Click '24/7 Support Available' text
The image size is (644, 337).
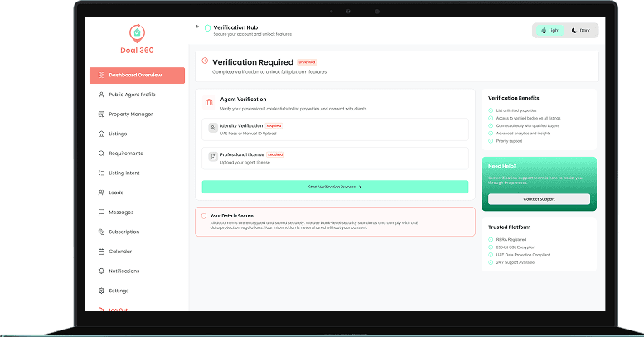pos(515,262)
